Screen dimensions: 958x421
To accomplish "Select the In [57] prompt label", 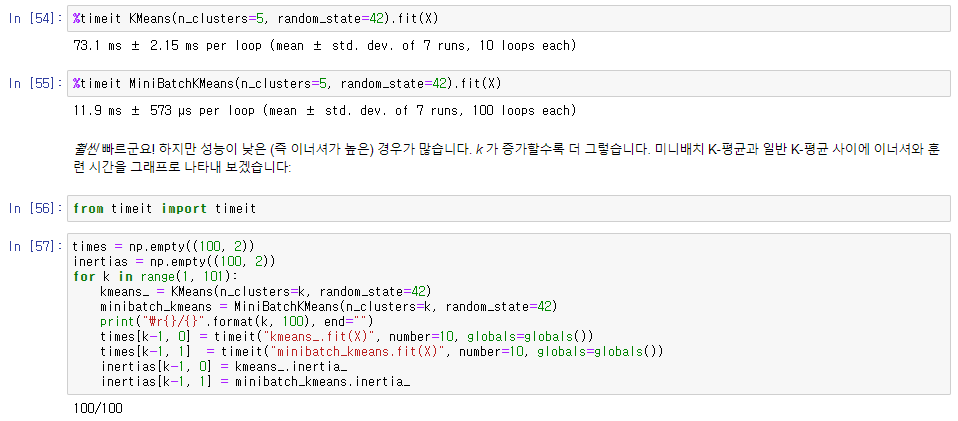I will point(35,246).
